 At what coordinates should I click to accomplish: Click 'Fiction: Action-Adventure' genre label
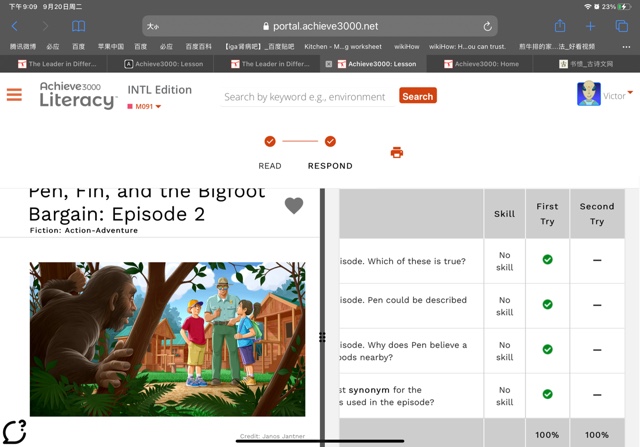pos(84,230)
